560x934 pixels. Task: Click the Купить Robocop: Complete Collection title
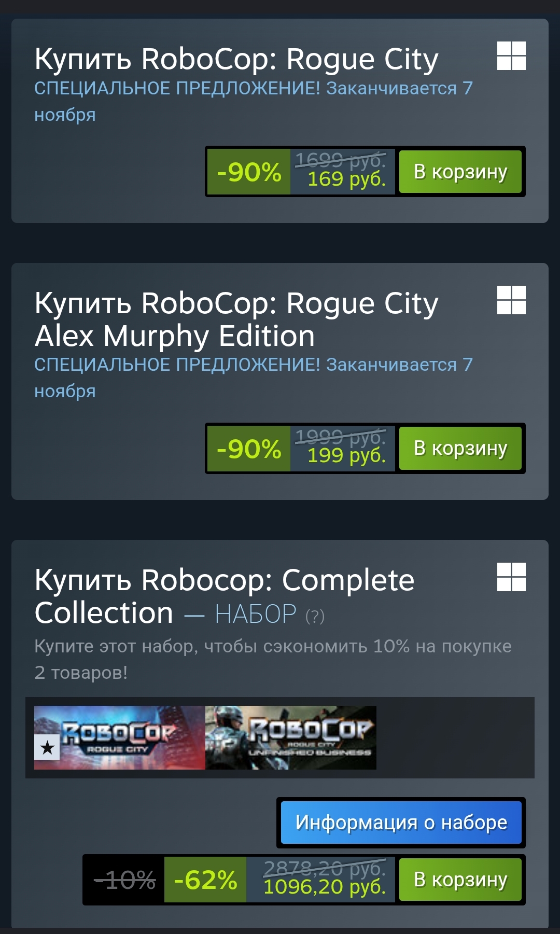click(225, 596)
